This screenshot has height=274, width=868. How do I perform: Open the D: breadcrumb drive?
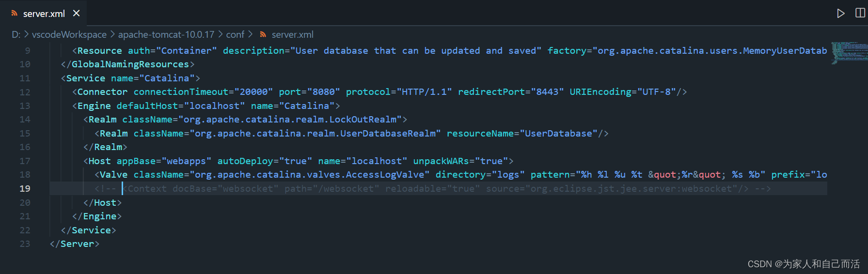(x=16, y=35)
